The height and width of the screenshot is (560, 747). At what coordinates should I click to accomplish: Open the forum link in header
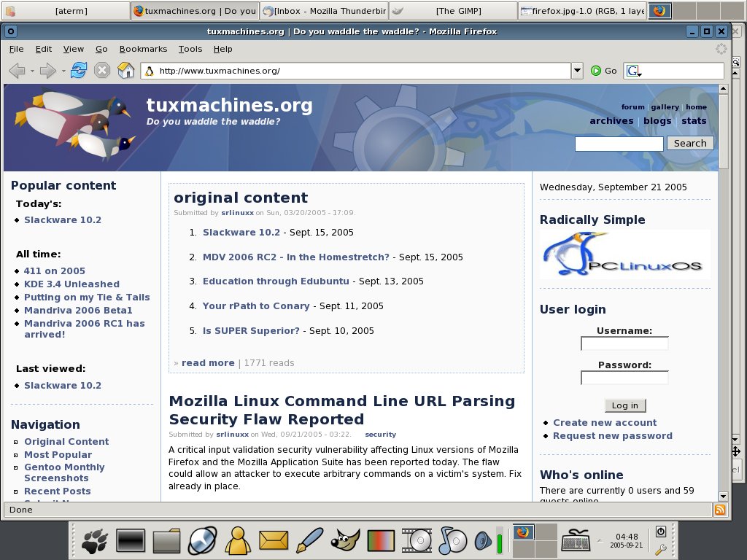pyautogui.click(x=632, y=107)
